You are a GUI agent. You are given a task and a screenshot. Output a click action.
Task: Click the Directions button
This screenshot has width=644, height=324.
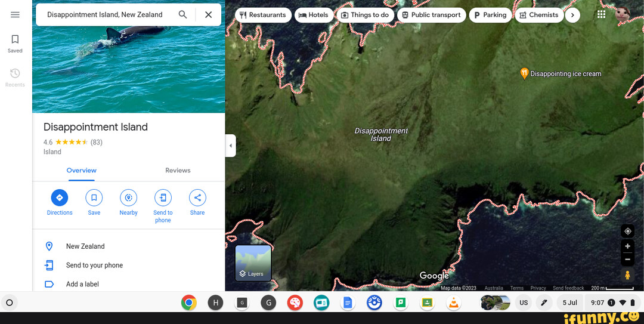point(60,198)
